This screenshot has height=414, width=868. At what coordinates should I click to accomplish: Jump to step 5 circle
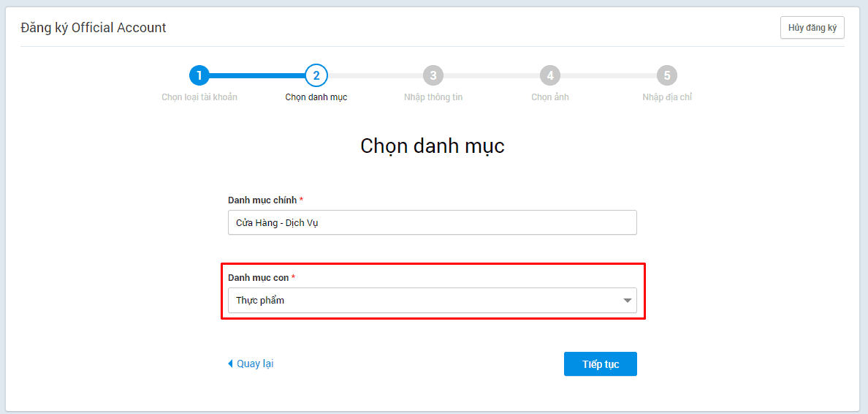coord(666,75)
